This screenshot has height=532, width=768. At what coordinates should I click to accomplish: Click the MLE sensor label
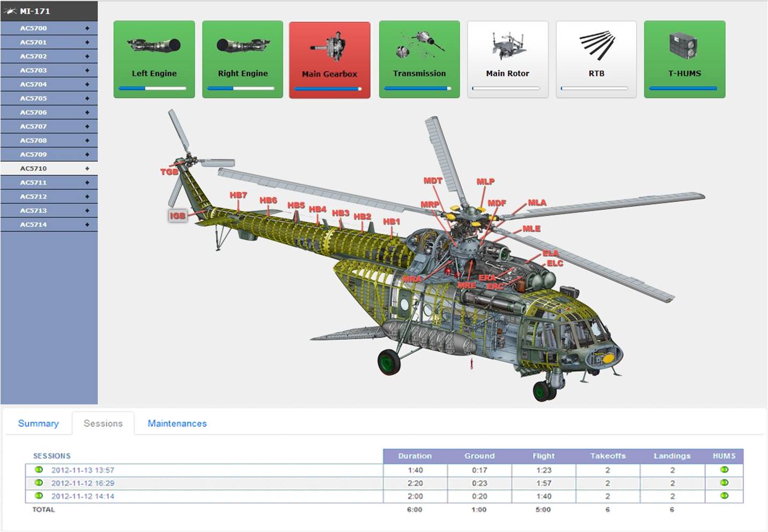pyautogui.click(x=531, y=228)
